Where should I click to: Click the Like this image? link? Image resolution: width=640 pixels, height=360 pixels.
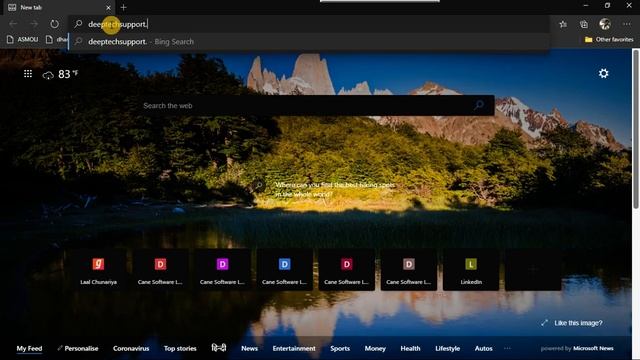coord(572,323)
